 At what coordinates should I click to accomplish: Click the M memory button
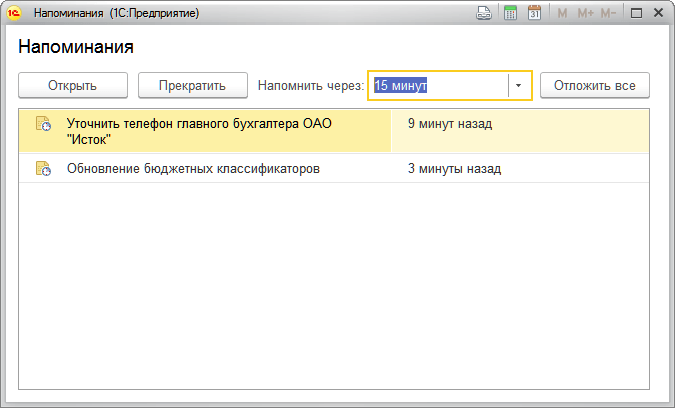562,14
